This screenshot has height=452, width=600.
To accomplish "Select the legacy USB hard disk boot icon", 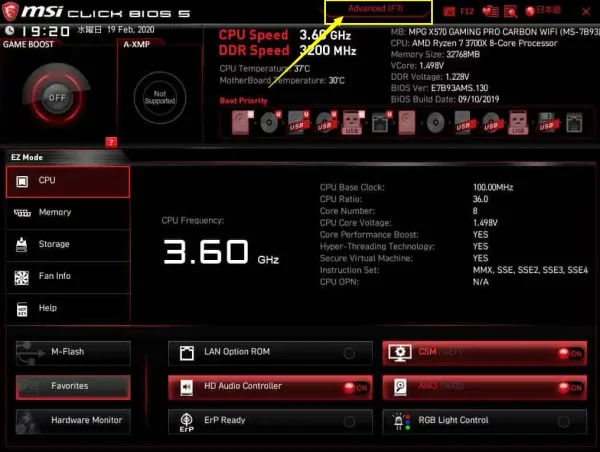I will pyautogui.click(x=464, y=122).
